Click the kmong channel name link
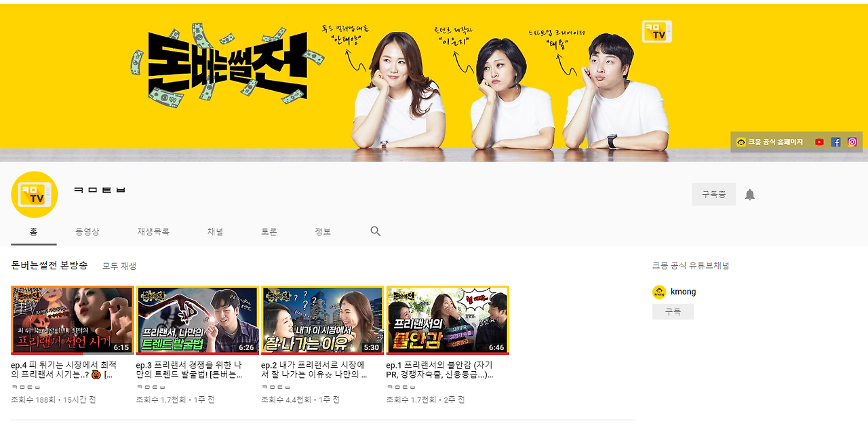 pyautogui.click(x=684, y=291)
